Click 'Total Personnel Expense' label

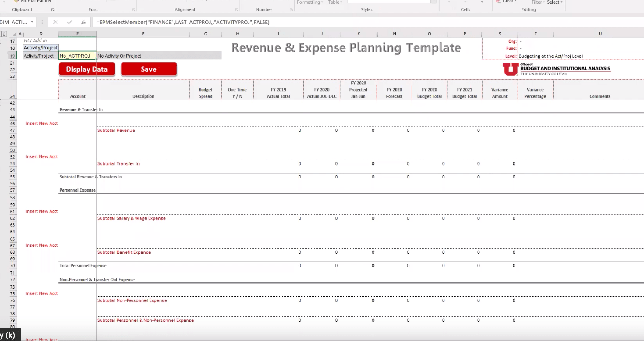pyautogui.click(x=83, y=266)
